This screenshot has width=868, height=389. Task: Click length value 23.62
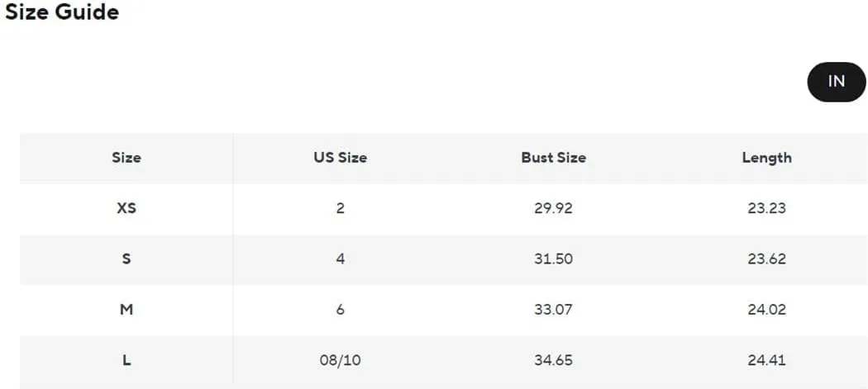[766, 259]
